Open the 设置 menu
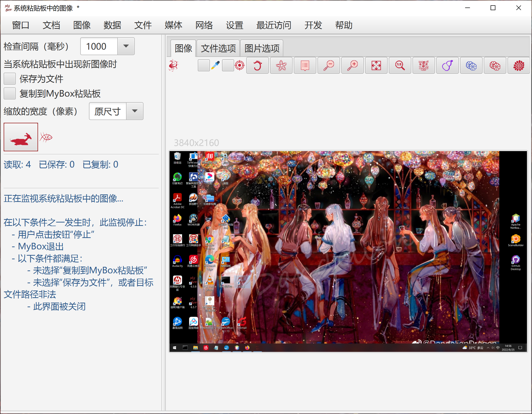The width and height of the screenshot is (532, 414). (x=235, y=25)
